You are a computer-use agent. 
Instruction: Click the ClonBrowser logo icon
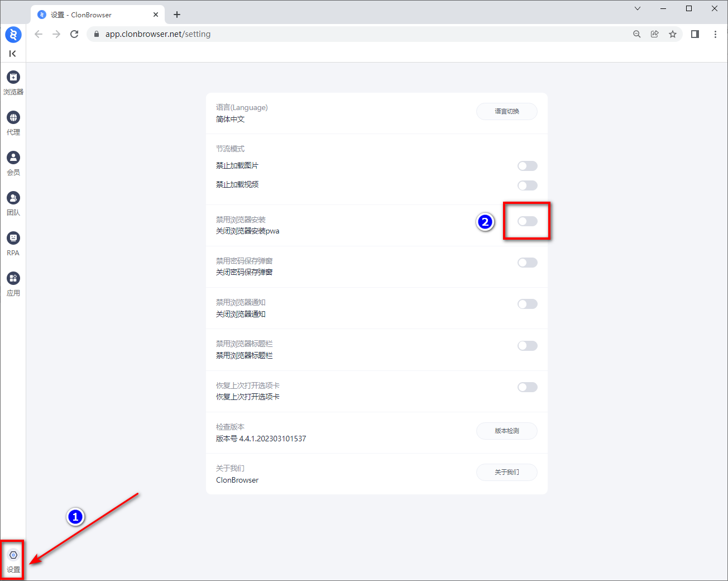click(13, 35)
